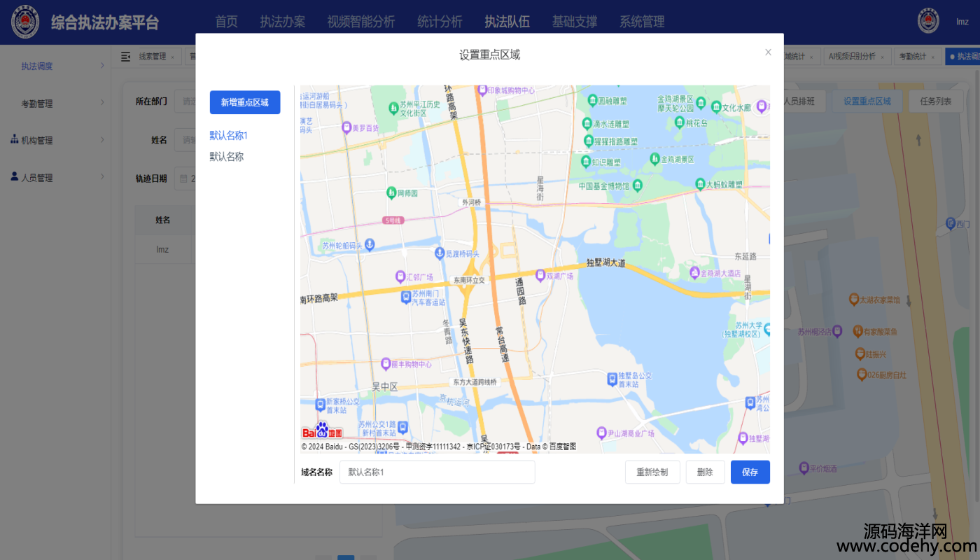The height and width of the screenshot is (560, 980).
Task: Select the 双湖广场 shopping marker
Action: (540, 275)
